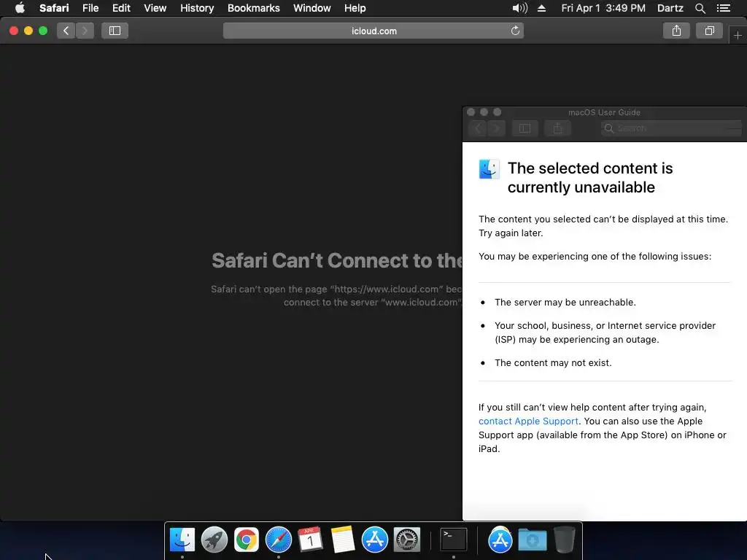Click 'The content may not exist.' text
The image size is (747, 560).
click(553, 363)
